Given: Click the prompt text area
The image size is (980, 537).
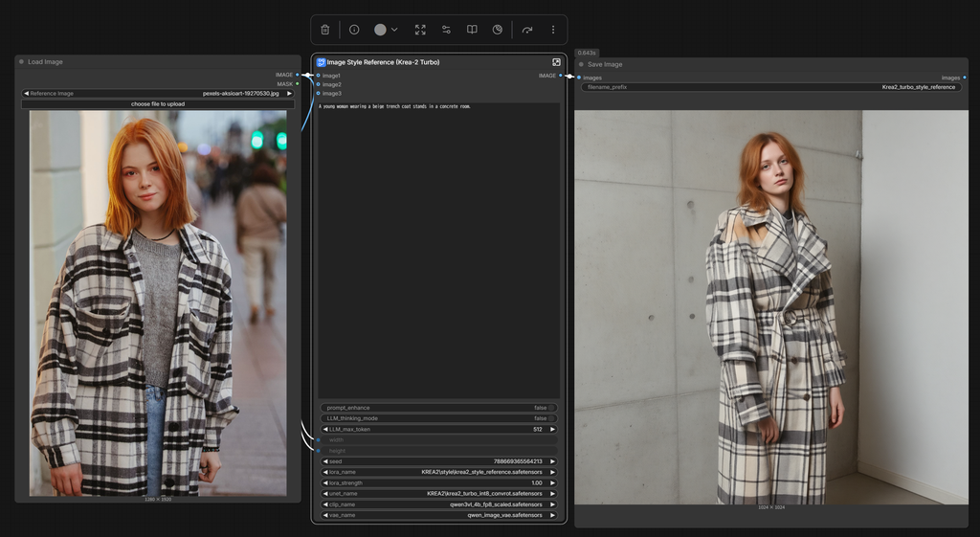Looking at the screenshot, I should [438, 250].
